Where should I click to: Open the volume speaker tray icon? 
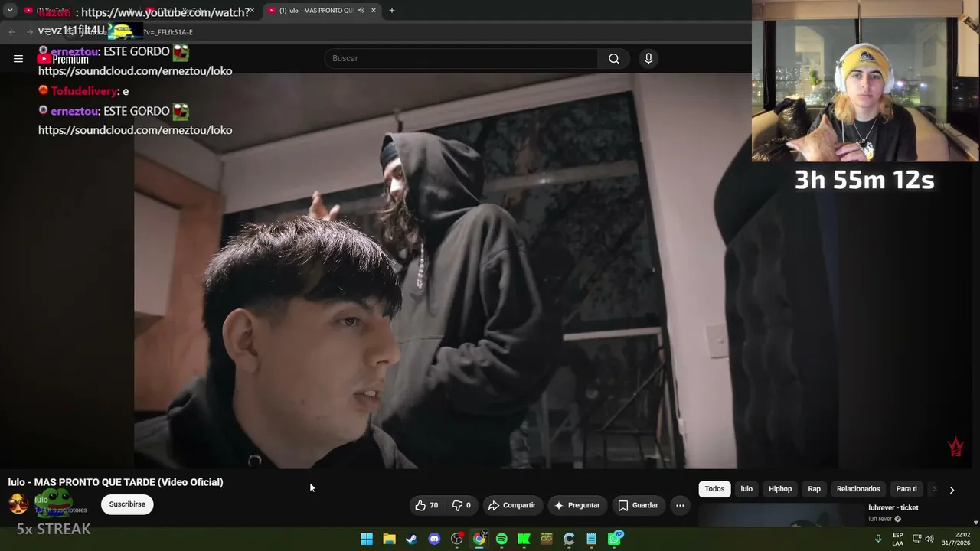point(929,539)
